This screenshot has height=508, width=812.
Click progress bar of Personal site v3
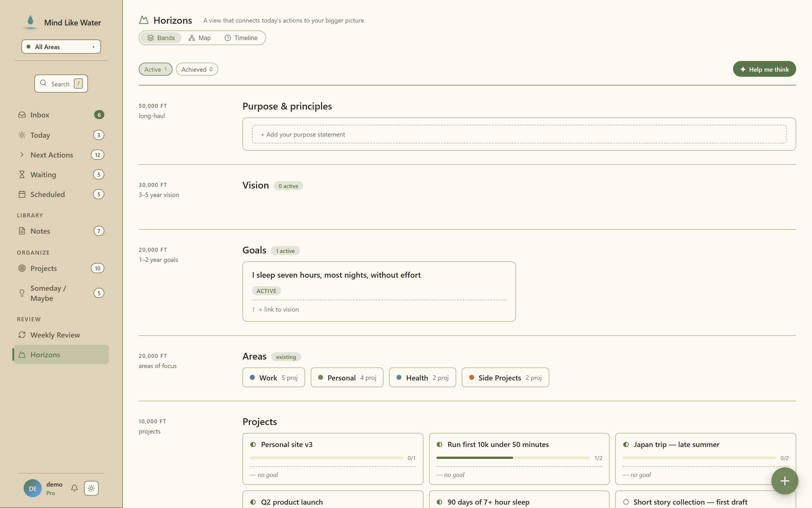326,457
